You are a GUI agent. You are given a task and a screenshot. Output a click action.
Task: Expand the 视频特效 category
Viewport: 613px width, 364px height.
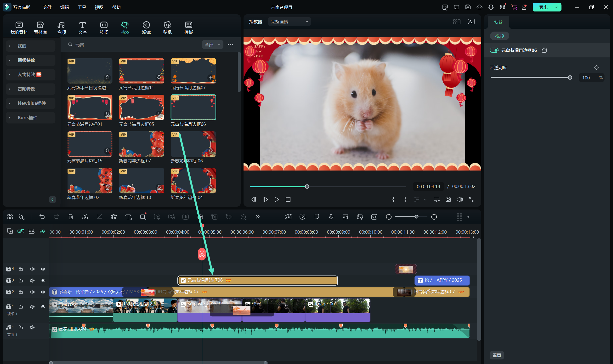26,60
